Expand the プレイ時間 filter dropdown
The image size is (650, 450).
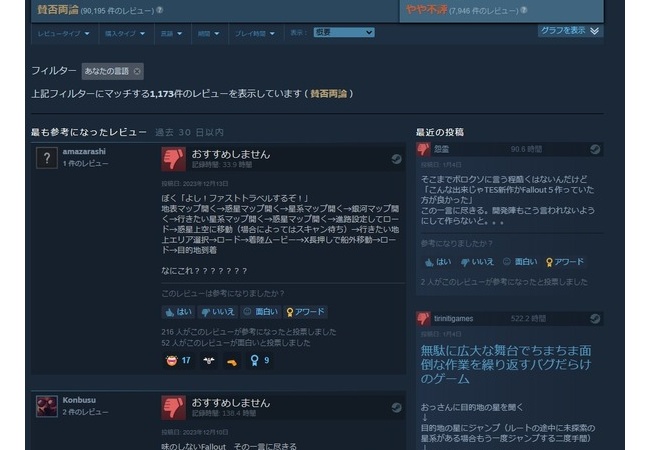click(x=255, y=34)
